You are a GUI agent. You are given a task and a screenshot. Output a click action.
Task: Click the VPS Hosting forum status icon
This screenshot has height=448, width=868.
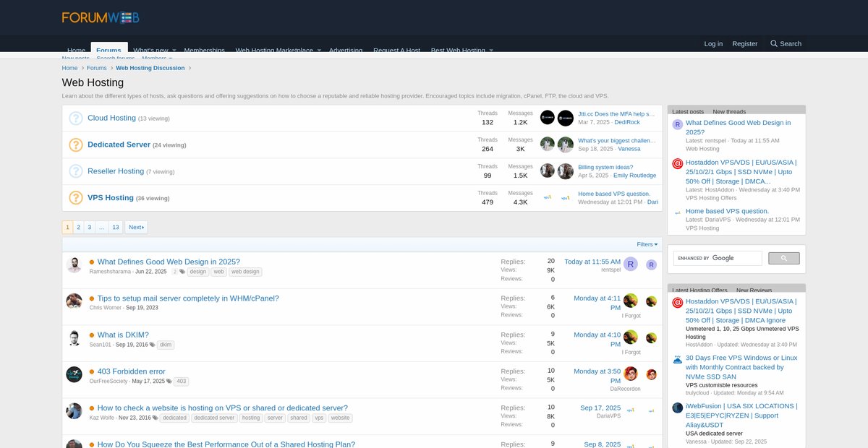(76, 197)
